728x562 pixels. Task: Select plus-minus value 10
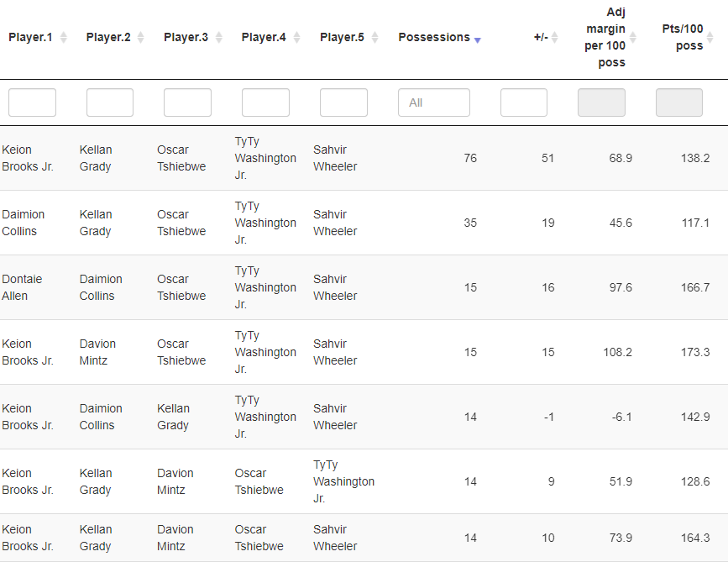click(x=547, y=538)
